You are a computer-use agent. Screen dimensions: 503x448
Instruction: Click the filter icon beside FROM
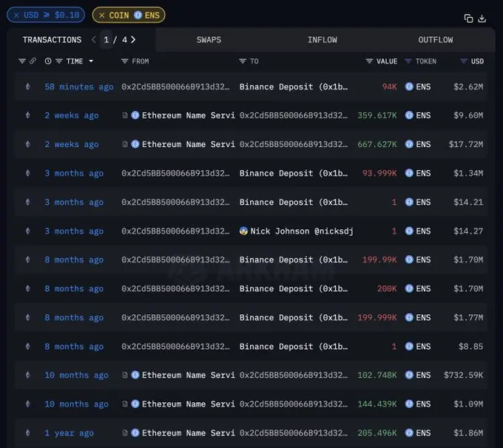124,61
